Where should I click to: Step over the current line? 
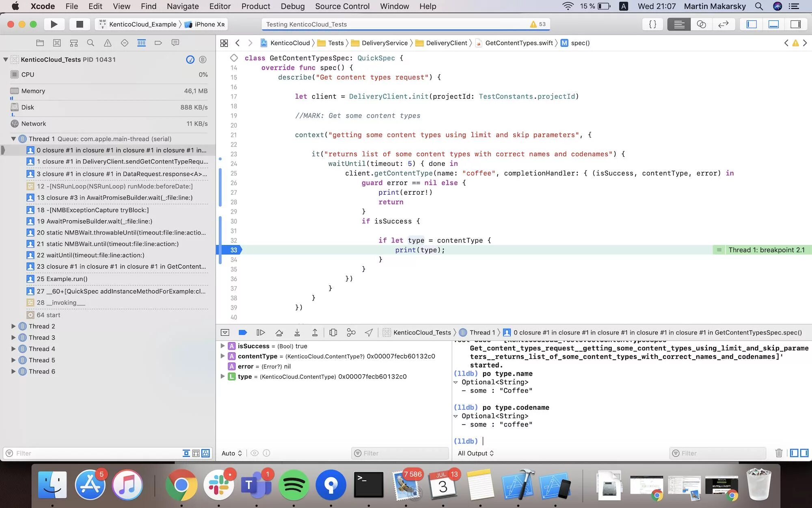pos(279,332)
